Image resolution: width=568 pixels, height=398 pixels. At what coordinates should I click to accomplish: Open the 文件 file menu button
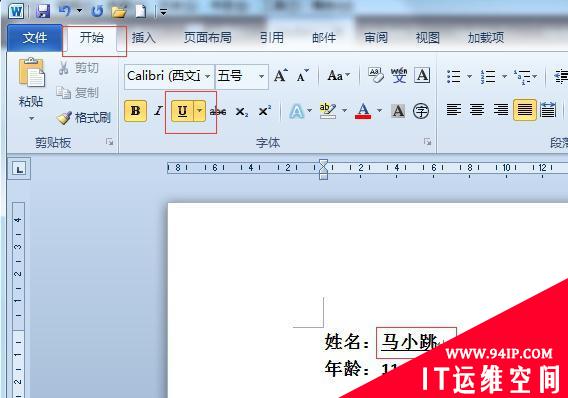point(35,38)
